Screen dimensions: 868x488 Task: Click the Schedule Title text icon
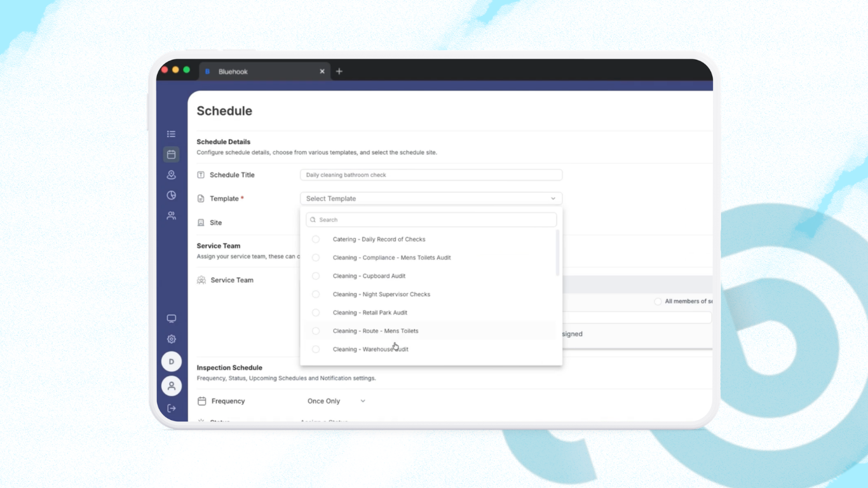click(x=201, y=175)
